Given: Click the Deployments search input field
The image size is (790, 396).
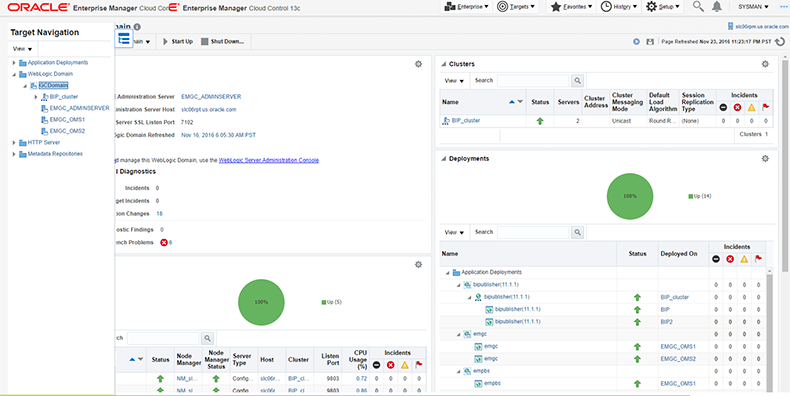Looking at the screenshot, I should (533, 232).
